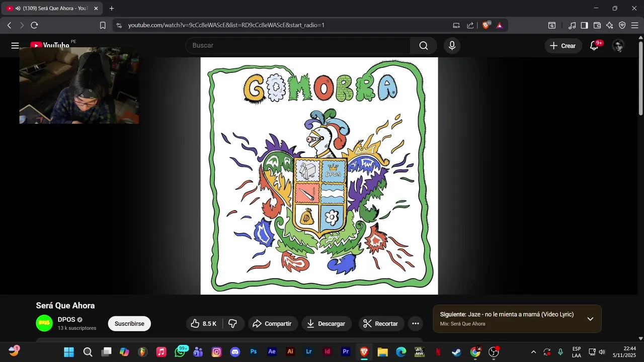Launch Photoshop from the taskbar
This screenshot has width=644, height=362.
(x=254, y=352)
